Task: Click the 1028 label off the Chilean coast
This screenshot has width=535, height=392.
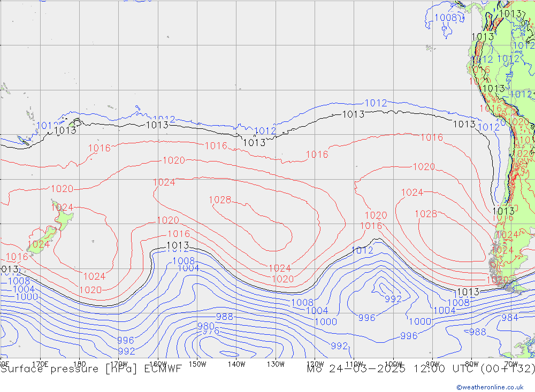Action: tap(426, 214)
